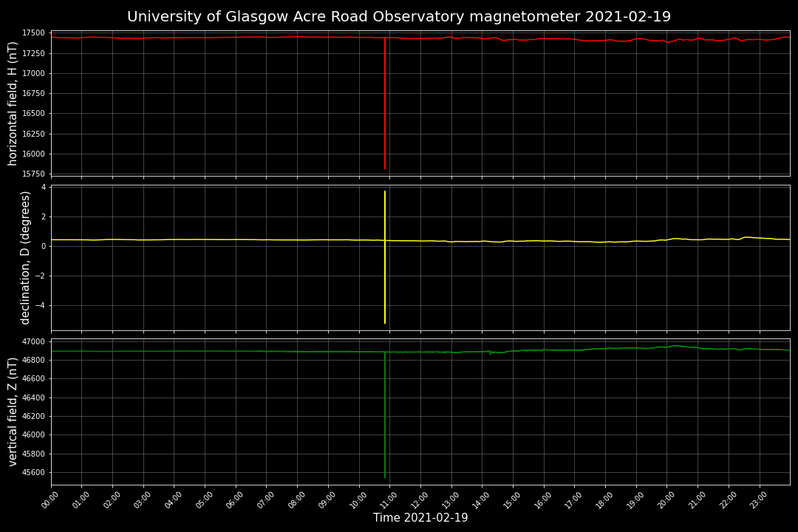The image size is (798, 532).
Task: Click the 12:00 time tick label
Action: coord(419,501)
